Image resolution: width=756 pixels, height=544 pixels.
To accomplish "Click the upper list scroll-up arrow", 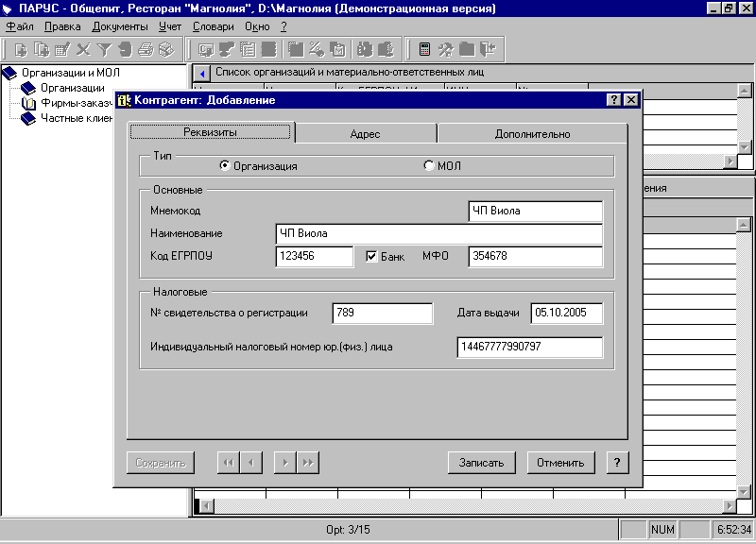I will (x=745, y=91).
